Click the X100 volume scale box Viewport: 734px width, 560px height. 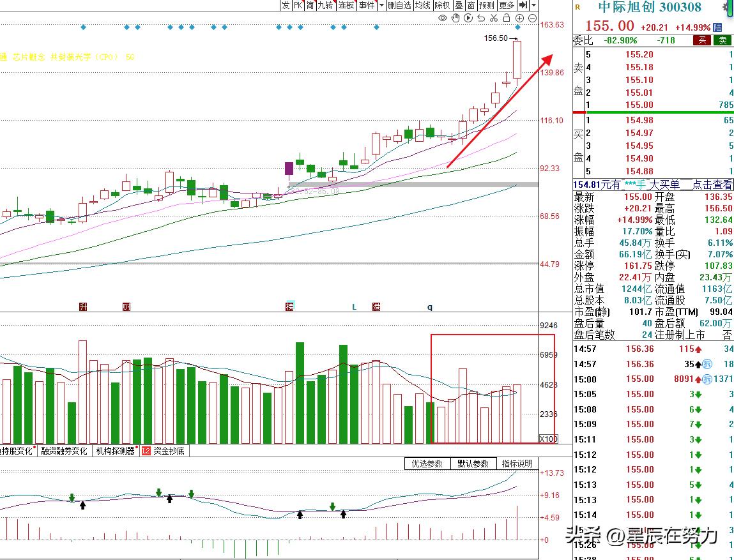point(548,439)
